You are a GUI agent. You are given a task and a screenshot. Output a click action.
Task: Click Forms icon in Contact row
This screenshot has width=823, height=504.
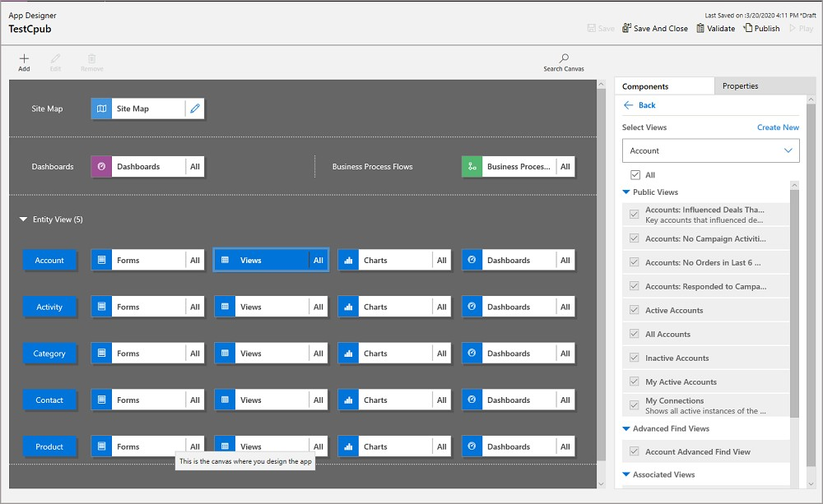(x=101, y=400)
